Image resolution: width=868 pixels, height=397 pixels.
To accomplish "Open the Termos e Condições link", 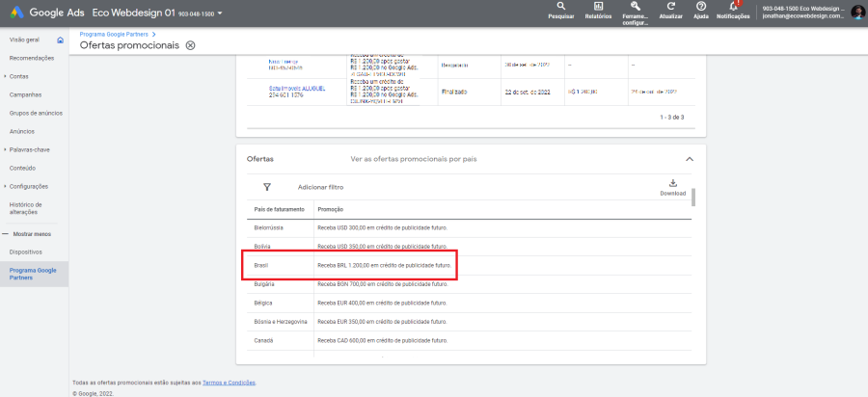I will pyautogui.click(x=230, y=383).
